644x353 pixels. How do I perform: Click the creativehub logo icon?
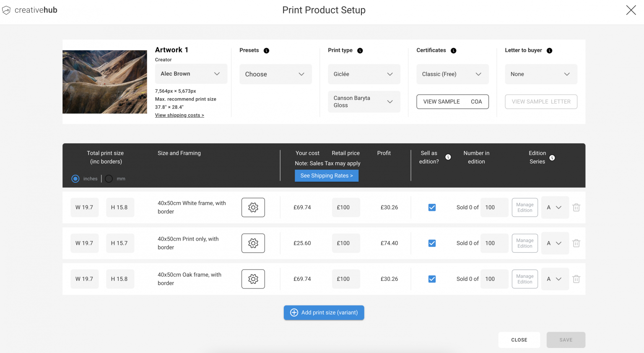pyautogui.click(x=6, y=10)
